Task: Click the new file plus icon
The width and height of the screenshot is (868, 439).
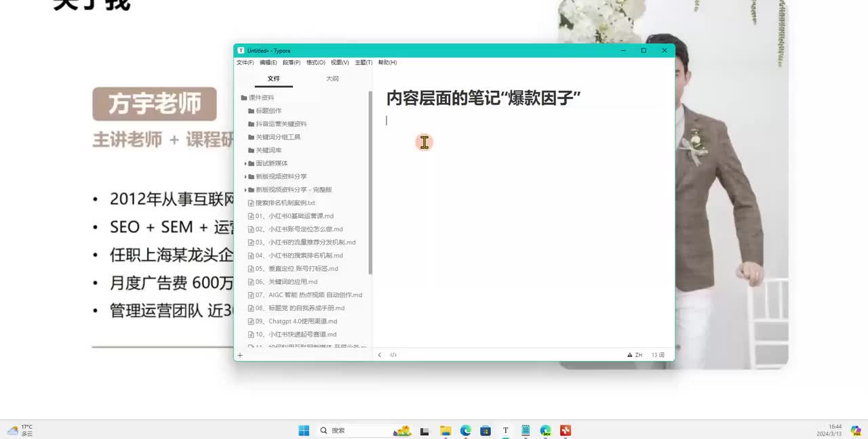Action: (x=240, y=355)
